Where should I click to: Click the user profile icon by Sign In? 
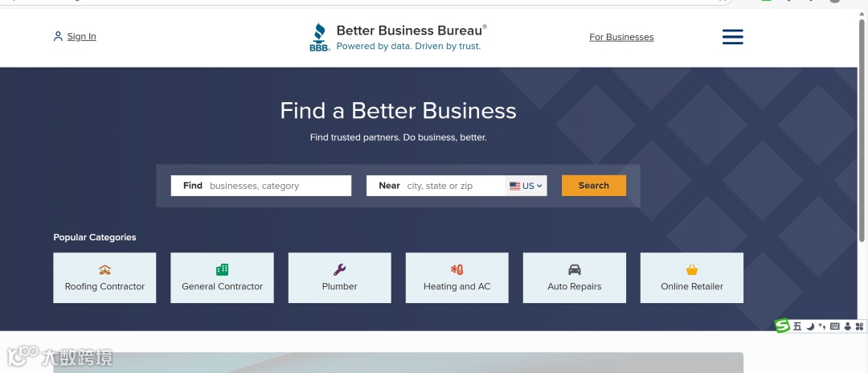tap(58, 36)
